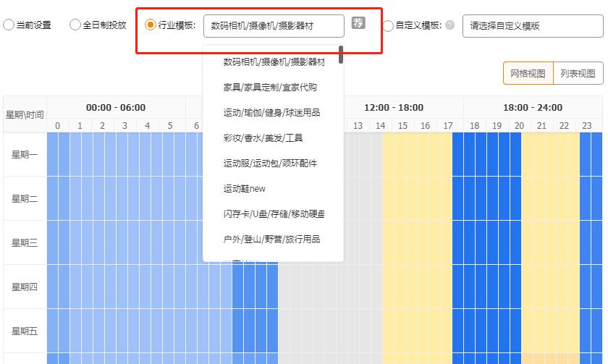Switch to 网格视图 grid view
The width and height of the screenshot is (608, 364).
[528, 73]
